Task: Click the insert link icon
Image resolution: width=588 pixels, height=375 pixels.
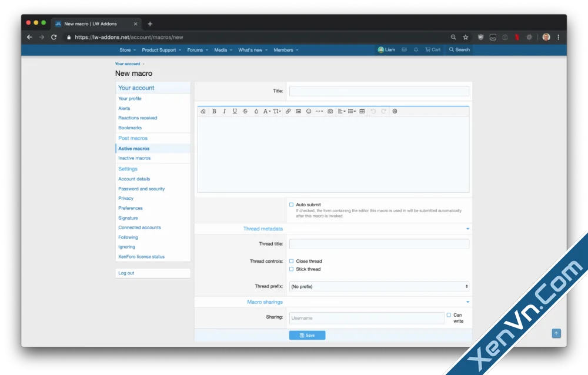Action: click(x=288, y=111)
